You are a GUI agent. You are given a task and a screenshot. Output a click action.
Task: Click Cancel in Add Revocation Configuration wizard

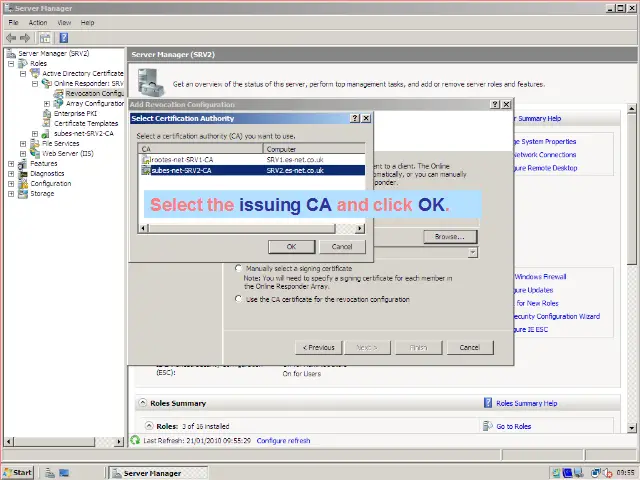coord(470,347)
